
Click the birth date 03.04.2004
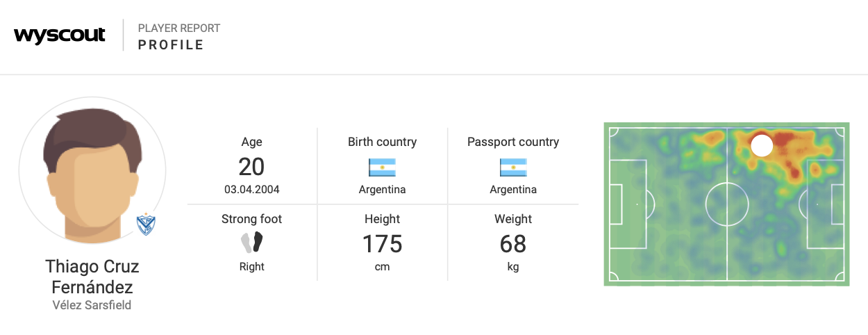251,189
